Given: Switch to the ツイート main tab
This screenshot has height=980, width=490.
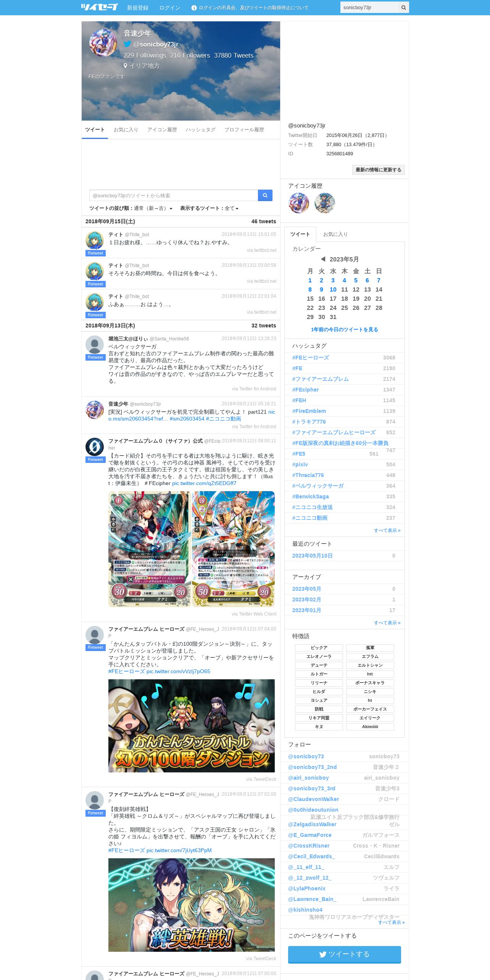Looking at the screenshot, I should coord(95,130).
